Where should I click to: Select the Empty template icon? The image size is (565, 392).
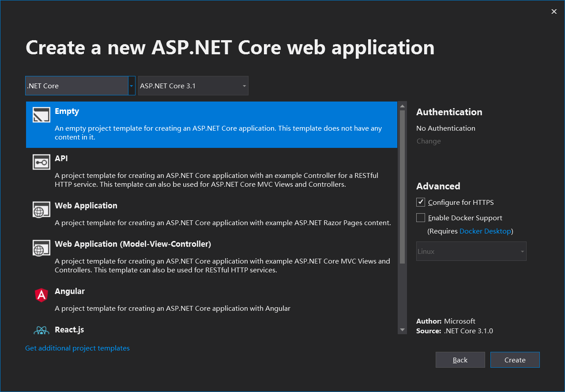[x=41, y=115]
